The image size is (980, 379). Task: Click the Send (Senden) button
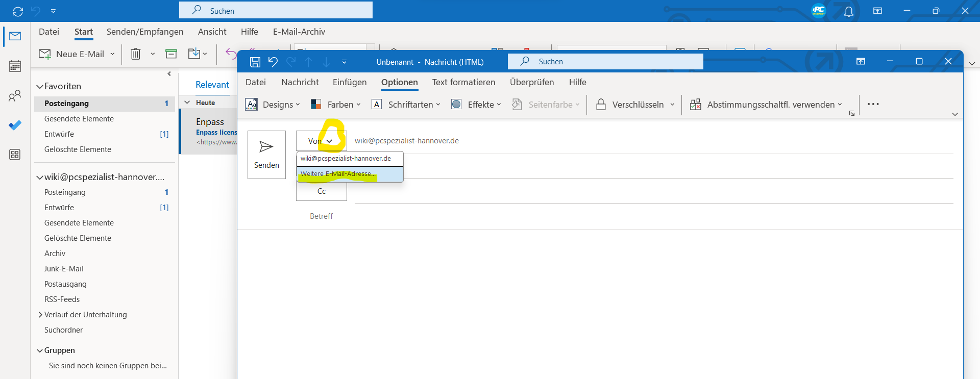coord(266,155)
